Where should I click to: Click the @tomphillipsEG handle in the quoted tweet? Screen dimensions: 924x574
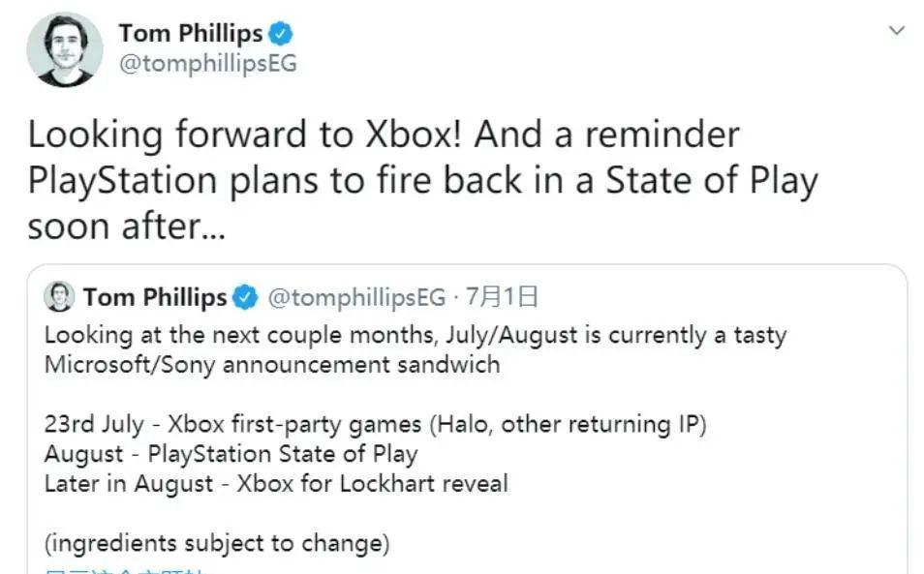tap(355, 297)
